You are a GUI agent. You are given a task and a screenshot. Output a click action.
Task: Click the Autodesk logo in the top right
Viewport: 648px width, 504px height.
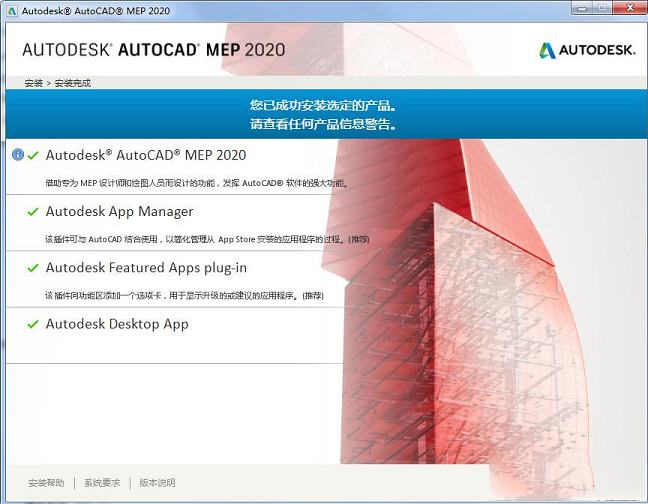coord(587,51)
